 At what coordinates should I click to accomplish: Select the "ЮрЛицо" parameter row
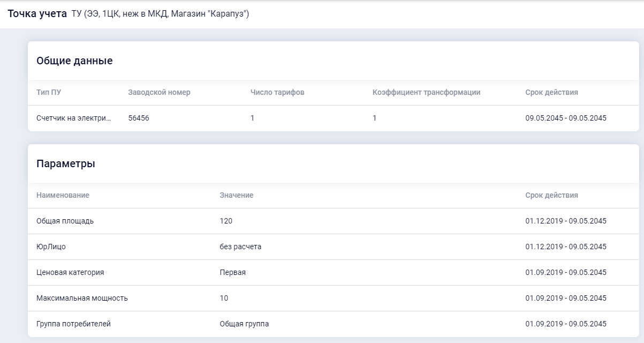point(51,247)
